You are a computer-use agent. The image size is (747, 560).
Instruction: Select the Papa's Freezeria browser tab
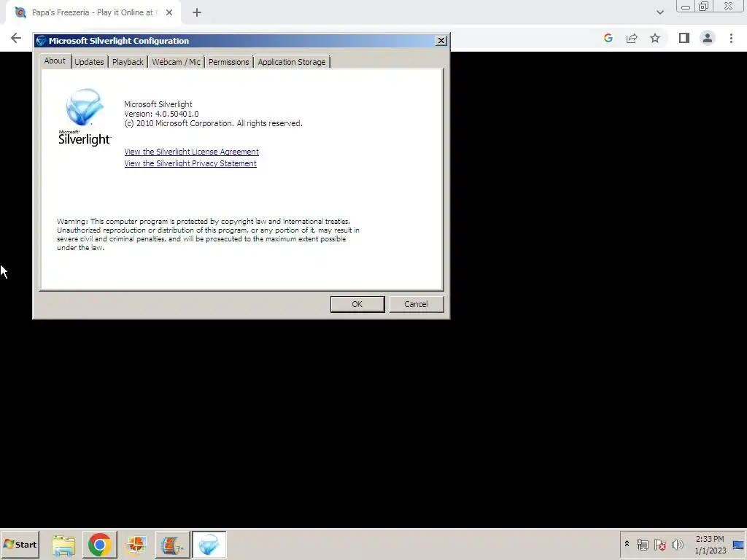[x=93, y=13]
